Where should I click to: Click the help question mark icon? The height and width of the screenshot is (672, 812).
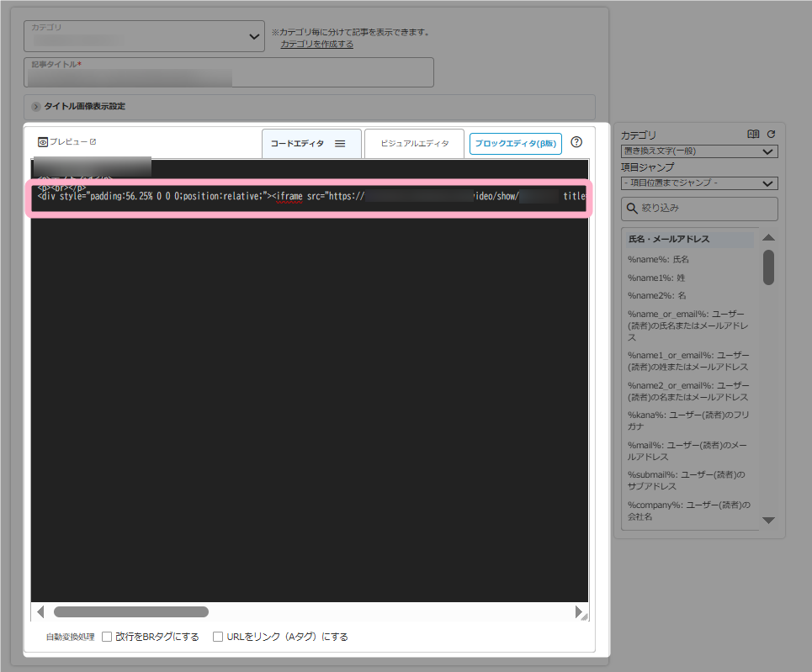coord(576,142)
